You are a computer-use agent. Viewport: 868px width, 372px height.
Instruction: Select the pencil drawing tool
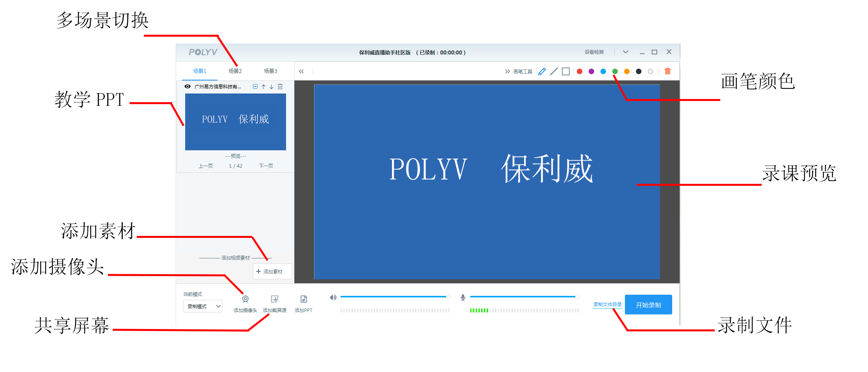click(542, 71)
